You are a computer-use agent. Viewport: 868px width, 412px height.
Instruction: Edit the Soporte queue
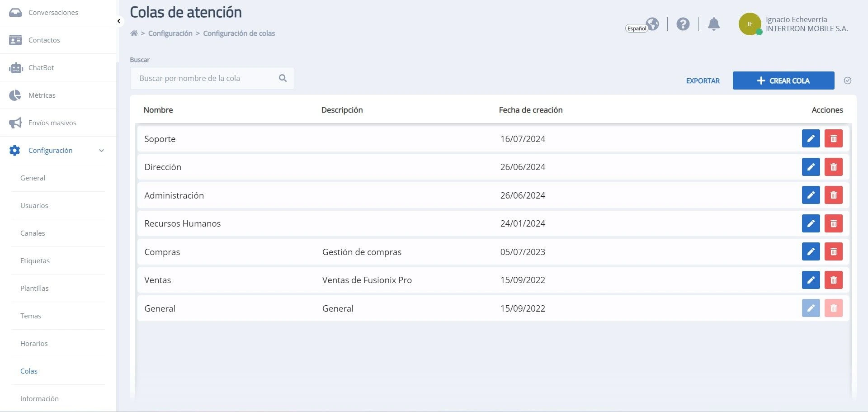coord(811,139)
